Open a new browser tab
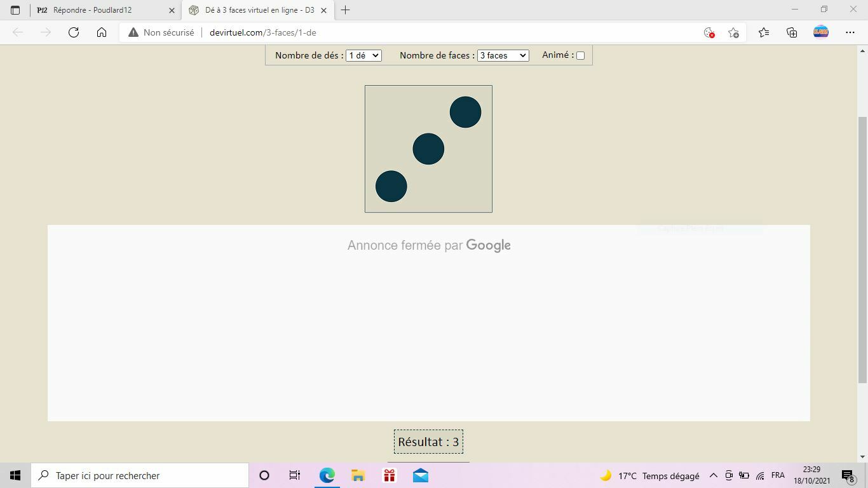The width and height of the screenshot is (868, 488). click(x=345, y=10)
